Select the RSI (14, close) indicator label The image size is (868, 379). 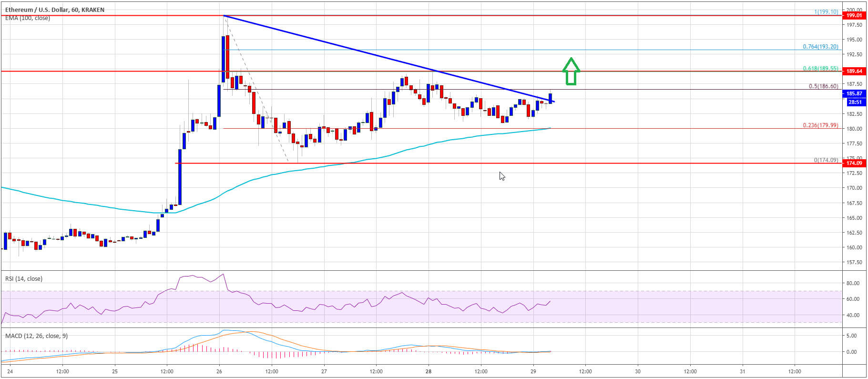pyautogui.click(x=24, y=278)
